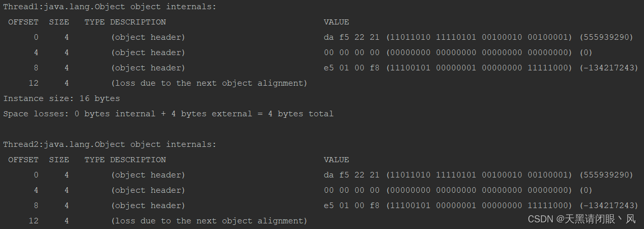644x229 pixels.
Task: Click the Thread1 java.lang.Object internals heading
Action: pyautogui.click(x=109, y=7)
